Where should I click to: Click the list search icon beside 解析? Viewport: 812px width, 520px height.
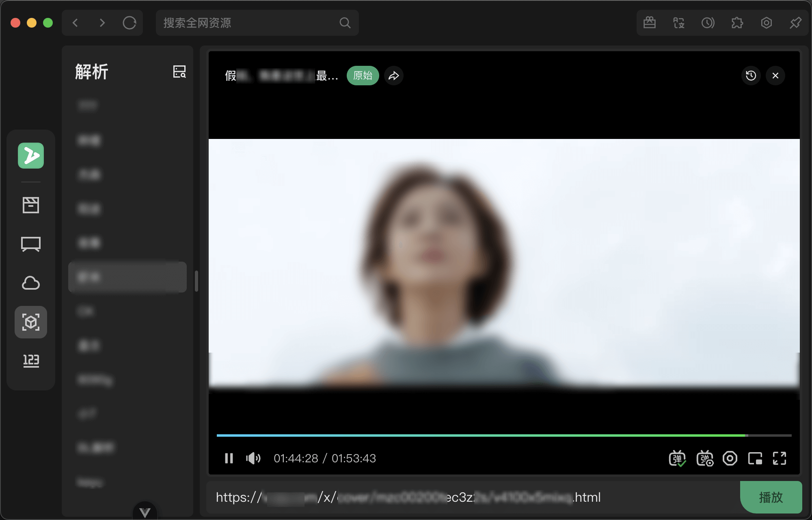point(179,72)
